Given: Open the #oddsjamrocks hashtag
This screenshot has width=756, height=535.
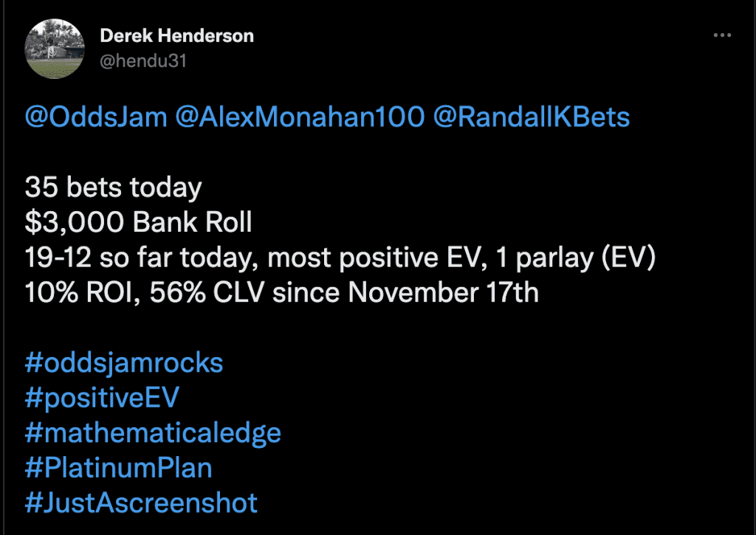Looking at the screenshot, I should coord(124,363).
